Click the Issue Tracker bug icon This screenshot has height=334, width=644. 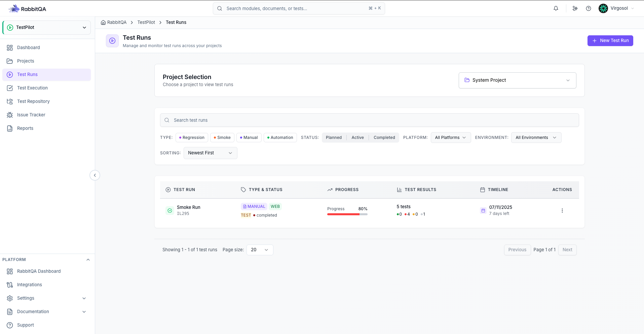tap(10, 115)
